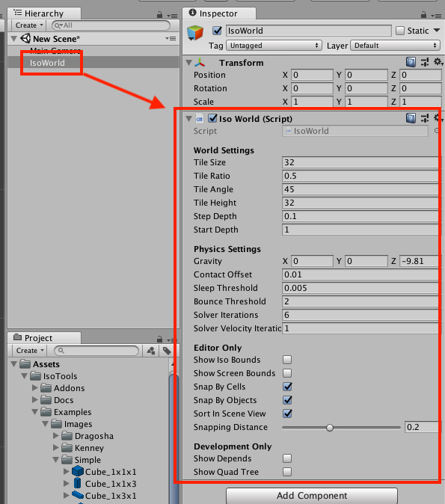Lock the Inspector panel
Screen dimensions: 445x504
click(x=424, y=14)
